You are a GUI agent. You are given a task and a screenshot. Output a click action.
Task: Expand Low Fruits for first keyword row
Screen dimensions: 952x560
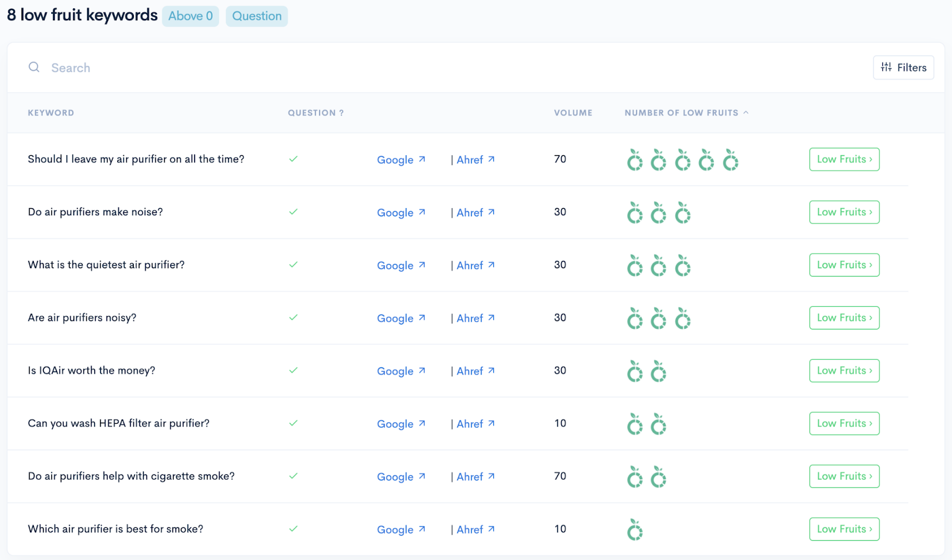tap(844, 159)
